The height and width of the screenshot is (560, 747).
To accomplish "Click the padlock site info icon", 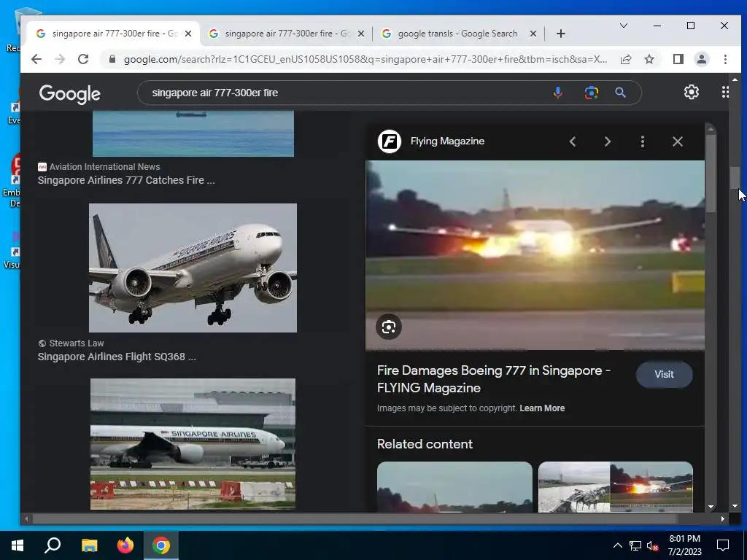I will 112,59.
